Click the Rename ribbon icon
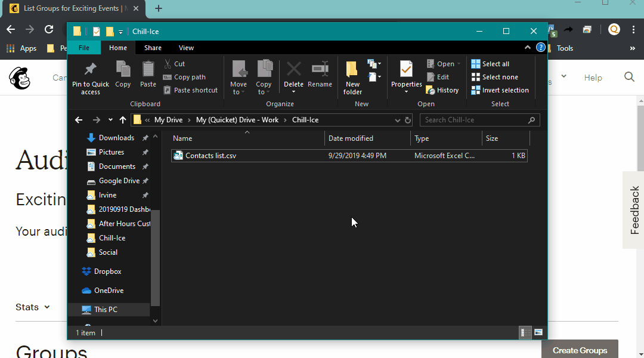 [x=320, y=69]
